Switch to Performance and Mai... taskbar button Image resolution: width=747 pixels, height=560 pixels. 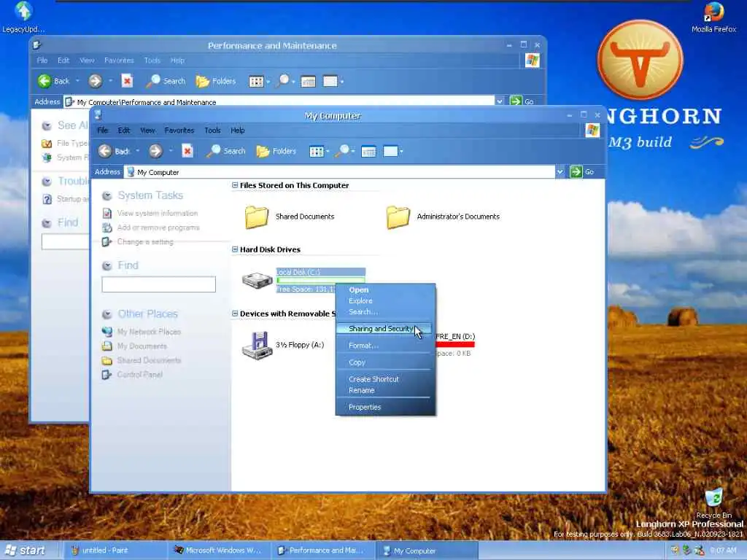click(x=322, y=551)
